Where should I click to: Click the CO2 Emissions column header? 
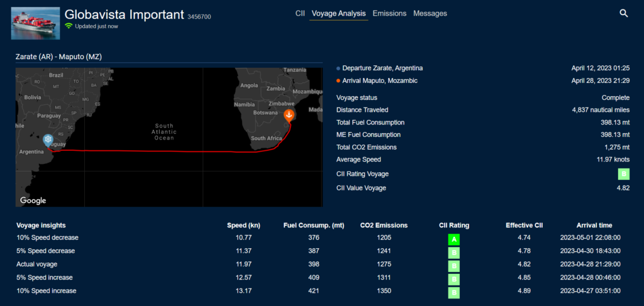click(x=384, y=225)
